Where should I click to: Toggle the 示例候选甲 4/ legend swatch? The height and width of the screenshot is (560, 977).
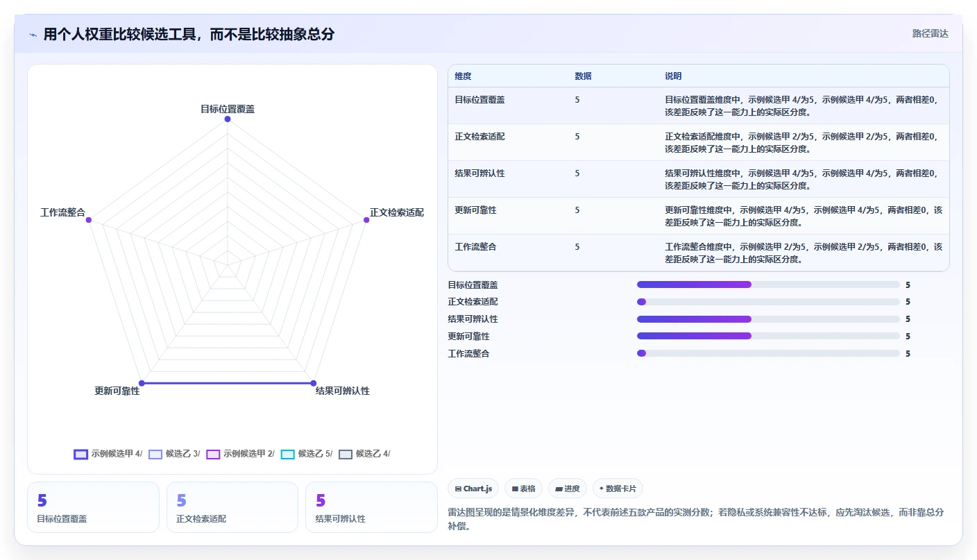[x=80, y=455]
